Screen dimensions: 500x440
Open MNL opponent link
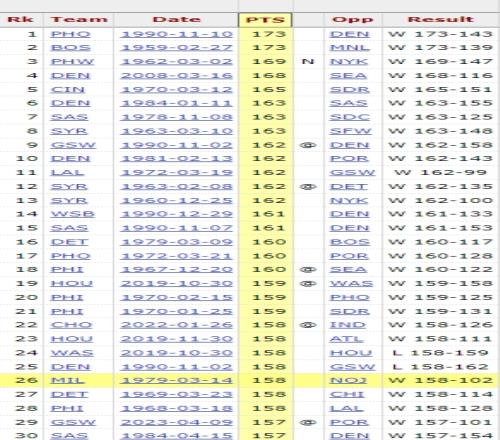(x=350, y=48)
